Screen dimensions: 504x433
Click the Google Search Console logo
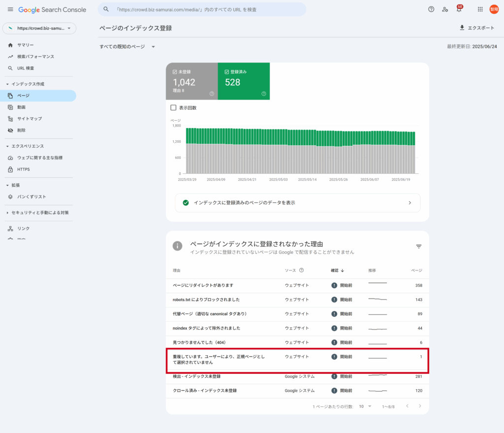pos(52,10)
